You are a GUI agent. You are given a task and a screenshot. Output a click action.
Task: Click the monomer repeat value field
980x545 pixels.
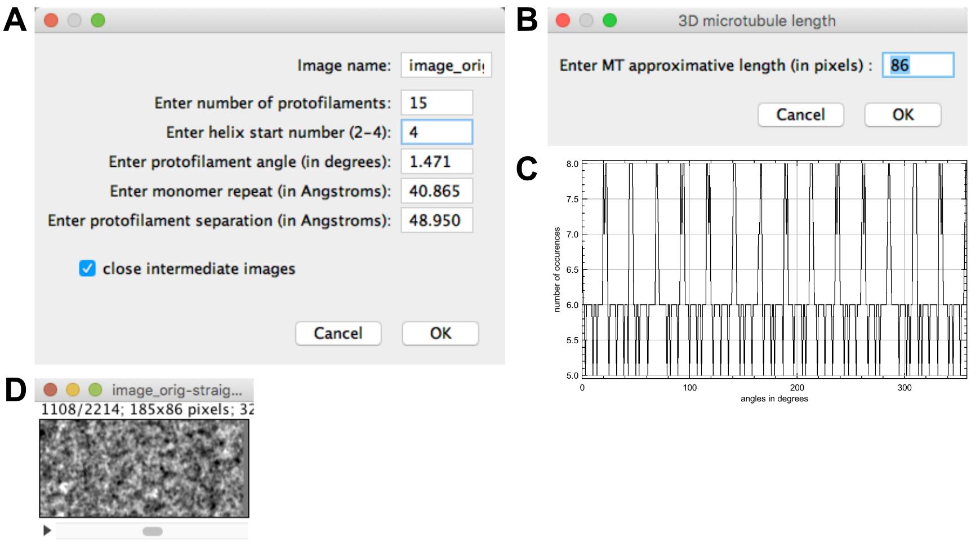(436, 190)
